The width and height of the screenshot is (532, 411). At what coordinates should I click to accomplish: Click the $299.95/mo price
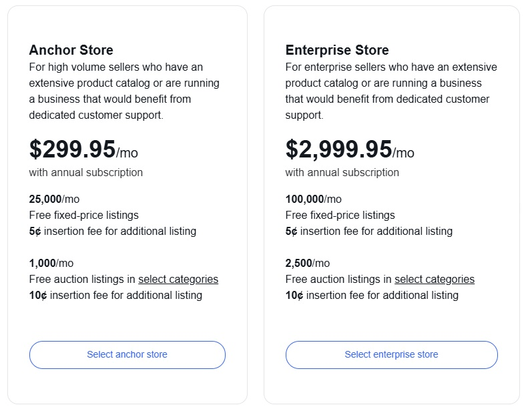[83, 149]
